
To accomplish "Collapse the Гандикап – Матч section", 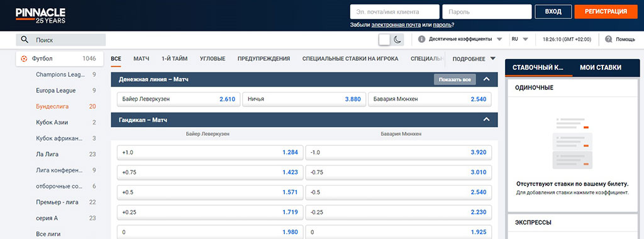I will (x=487, y=119).
